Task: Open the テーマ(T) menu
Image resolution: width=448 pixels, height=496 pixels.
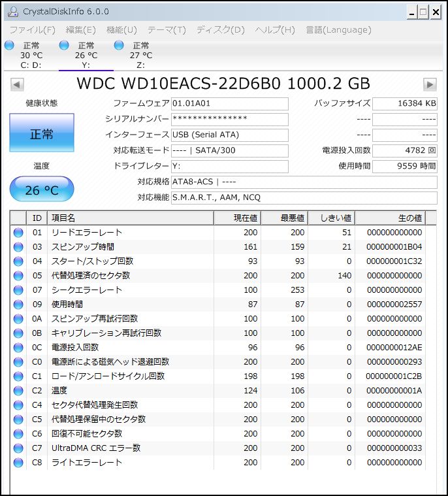Action: point(167,30)
